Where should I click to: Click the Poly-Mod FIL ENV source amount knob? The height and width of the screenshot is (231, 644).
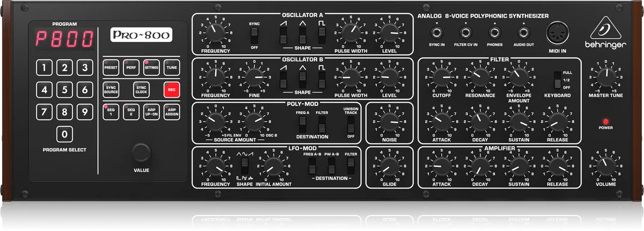[x=215, y=122]
